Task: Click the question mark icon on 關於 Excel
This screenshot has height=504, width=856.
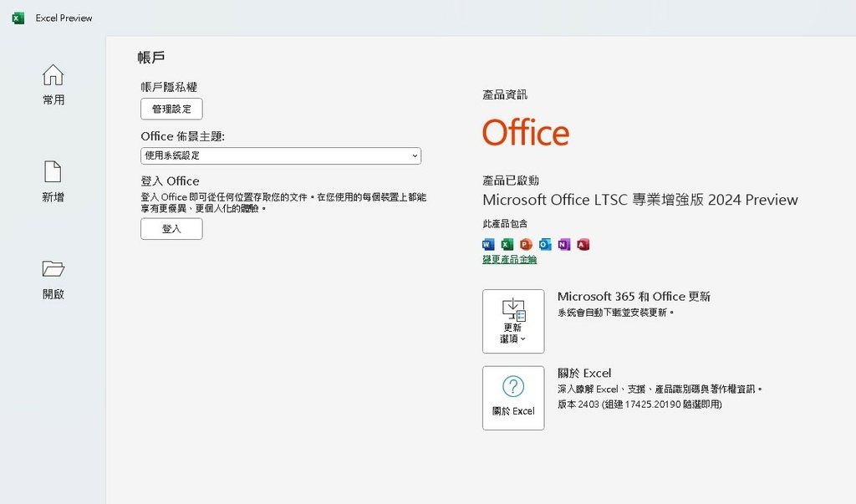Action: pyautogui.click(x=512, y=384)
